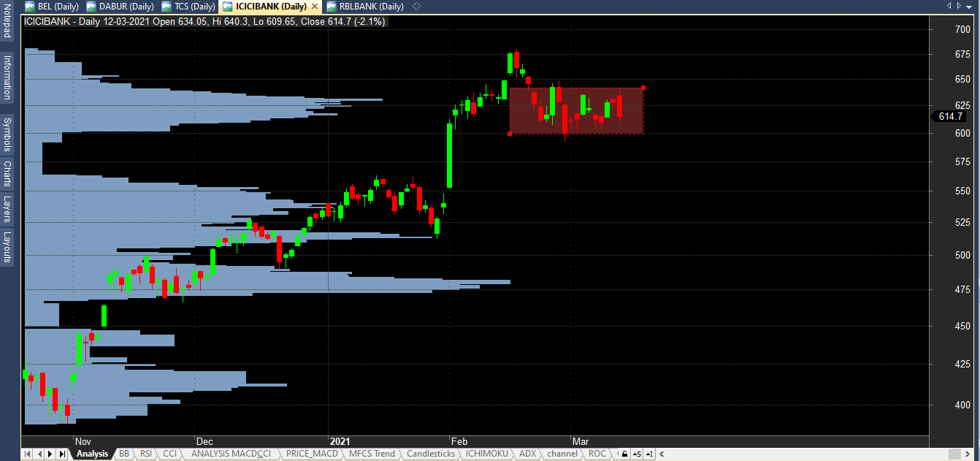
Task: Switch to the RSI sheet tab
Action: pos(146,454)
